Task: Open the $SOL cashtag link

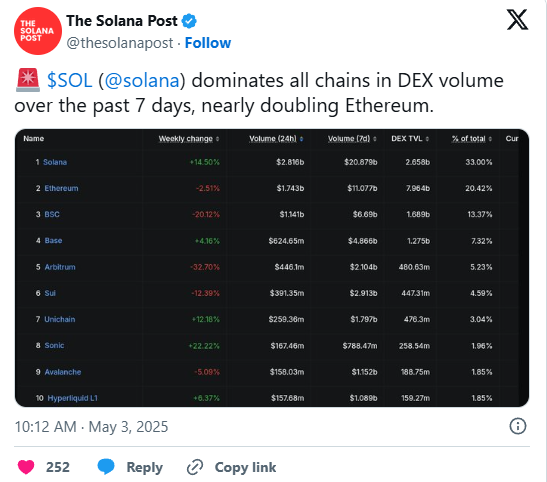Action: point(70,80)
